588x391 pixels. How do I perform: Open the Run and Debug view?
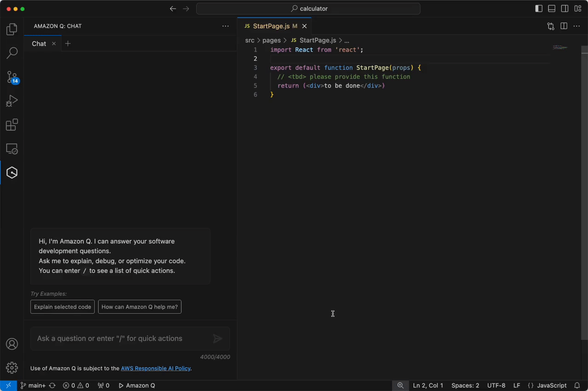coord(12,101)
